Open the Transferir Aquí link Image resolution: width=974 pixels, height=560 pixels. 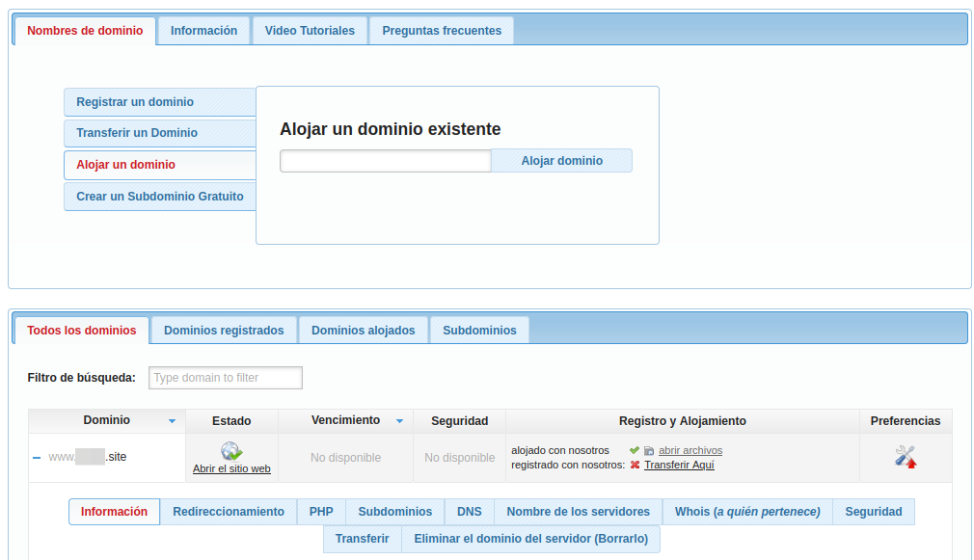(679, 465)
